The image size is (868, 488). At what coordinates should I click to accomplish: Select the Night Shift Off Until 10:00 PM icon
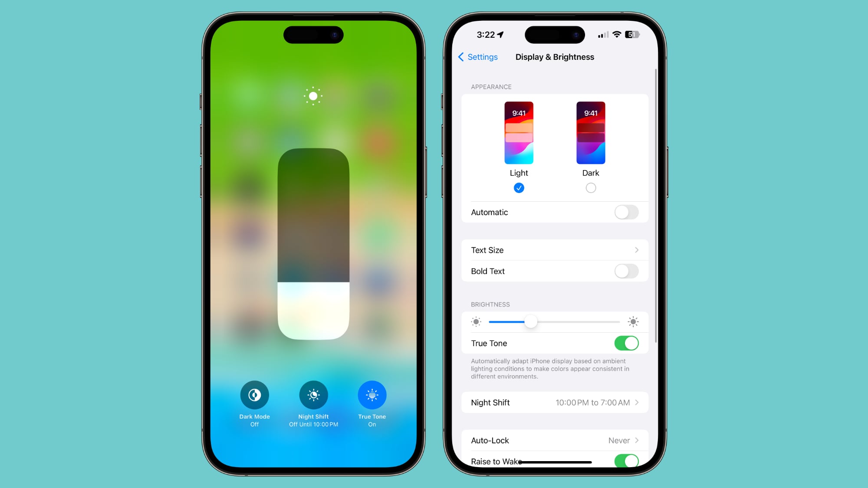click(x=314, y=395)
